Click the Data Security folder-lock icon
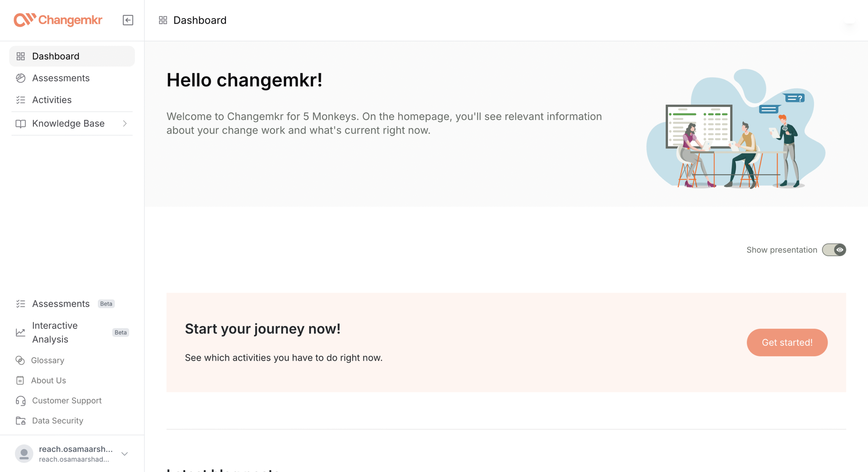The height and width of the screenshot is (472, 868). click(x=21, y=421)
